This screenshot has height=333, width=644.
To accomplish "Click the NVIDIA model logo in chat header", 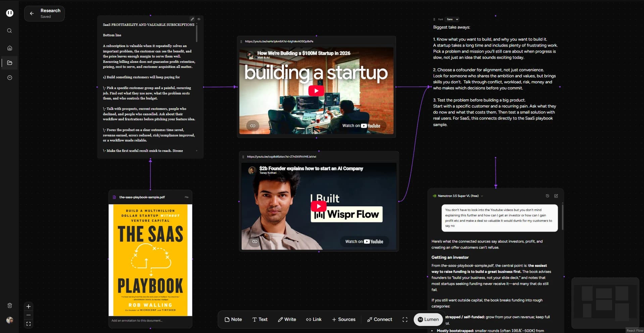I will click(x=435, y=196).
